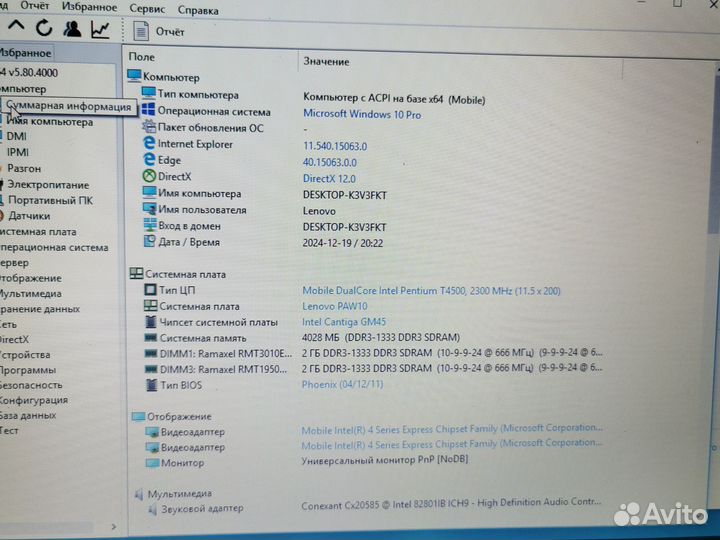Click the DESKTOP-K3V3FKT value beside Имя компьютера
The width and height of the screenshot is (720, 540).
pyautogui.click(x=345, y=195)
